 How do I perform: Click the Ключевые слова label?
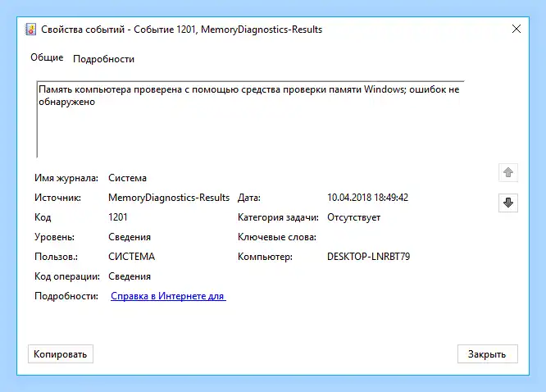pyautogui.click(x=277, y=237)
